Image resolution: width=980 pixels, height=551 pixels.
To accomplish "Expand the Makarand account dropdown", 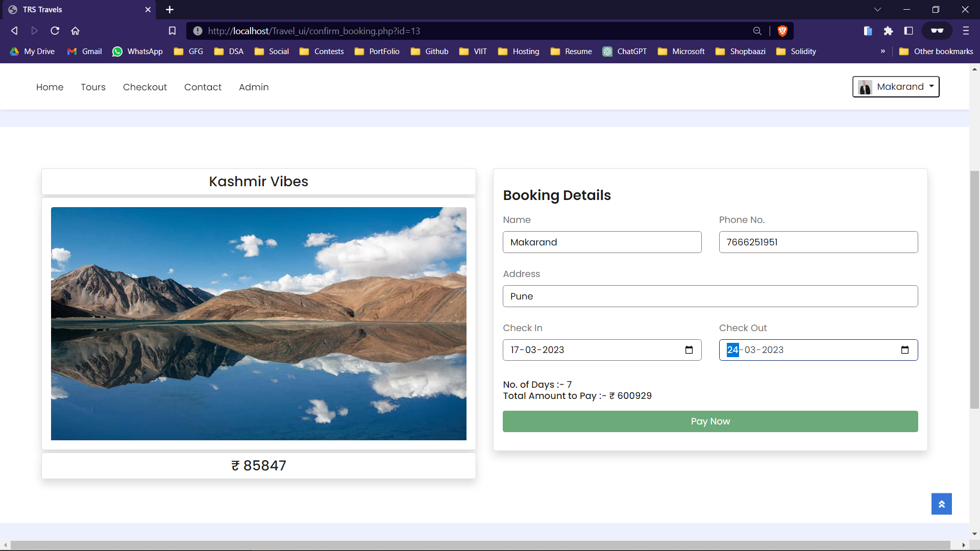I will [x=895, y=87].
